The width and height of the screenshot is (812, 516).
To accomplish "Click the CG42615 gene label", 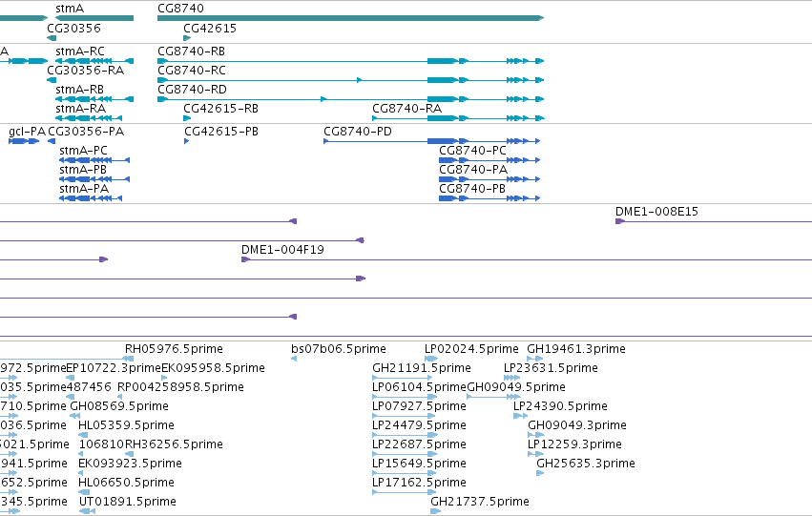I will click(210, 29).
